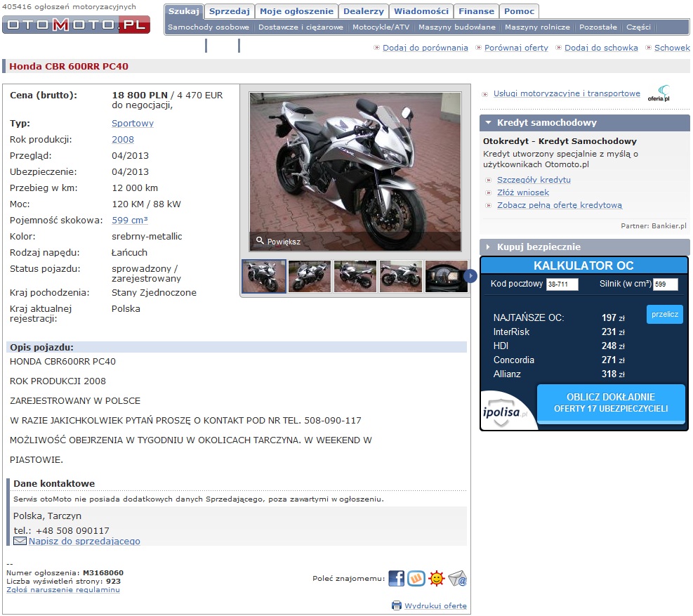Click the Wykop share icon
Image resolution: width=693 pixels, height=616 pixels.
click(x=416, y=579)
